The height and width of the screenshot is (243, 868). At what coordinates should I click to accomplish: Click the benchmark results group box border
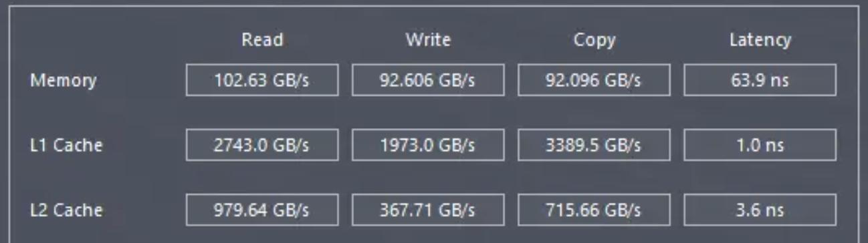(x=434, y=6)
